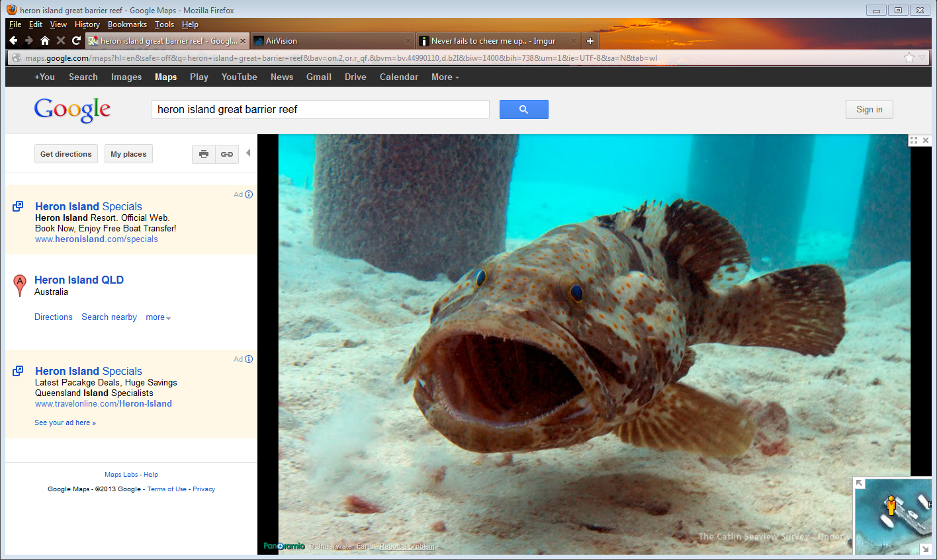This screenshot has width=937, height=560.
Task: Click the blue search magnifier button
Action: [524, 110]
